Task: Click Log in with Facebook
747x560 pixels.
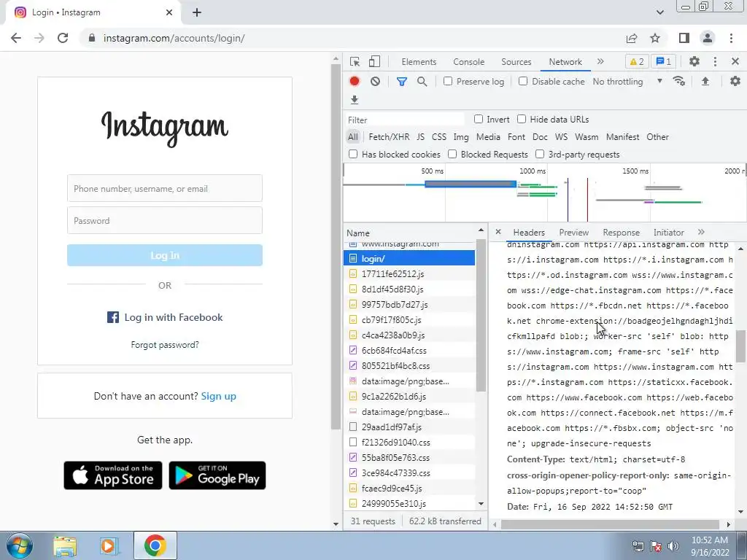Action: point(165,317)
